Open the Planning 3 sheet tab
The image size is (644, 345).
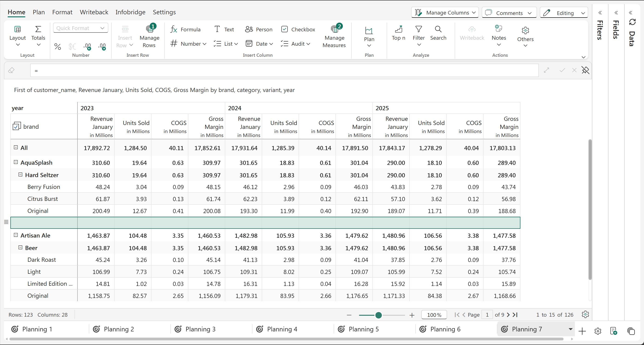pos(200,329)
